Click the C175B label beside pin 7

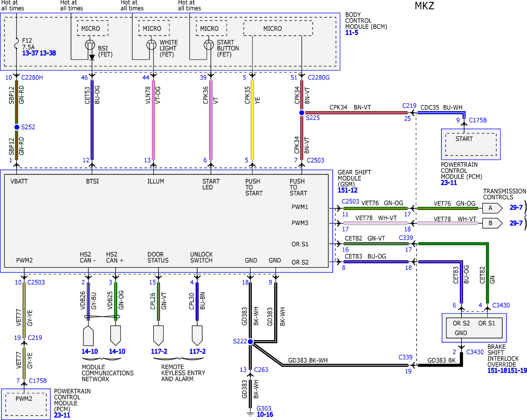(38, 381)
